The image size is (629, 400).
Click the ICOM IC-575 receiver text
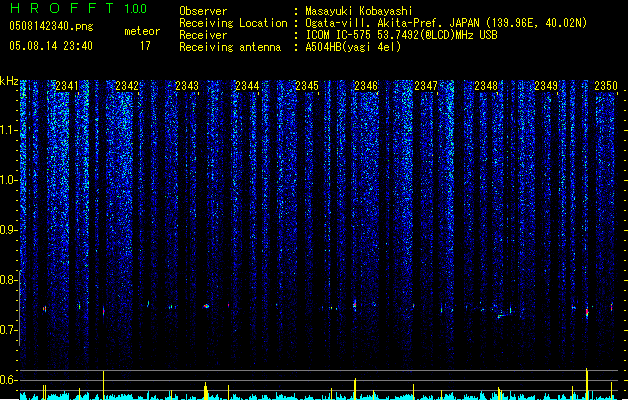[x=401, y=35]
